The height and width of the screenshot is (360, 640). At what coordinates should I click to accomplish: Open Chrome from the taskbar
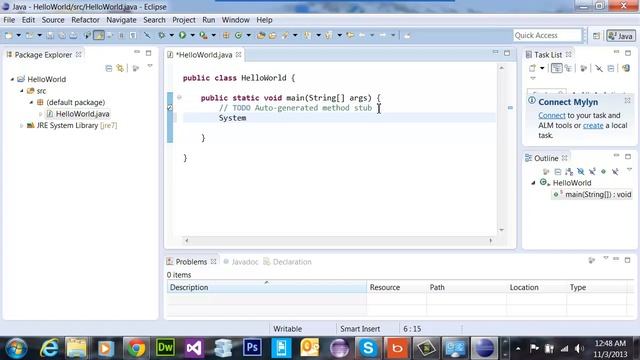[x=136, y=348]
